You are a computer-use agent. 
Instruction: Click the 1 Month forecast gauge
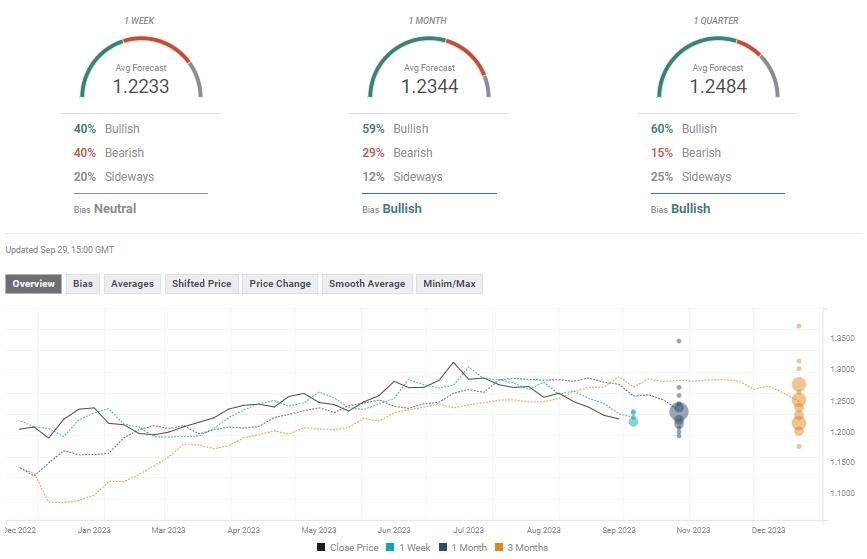click(x=428, y=70)
